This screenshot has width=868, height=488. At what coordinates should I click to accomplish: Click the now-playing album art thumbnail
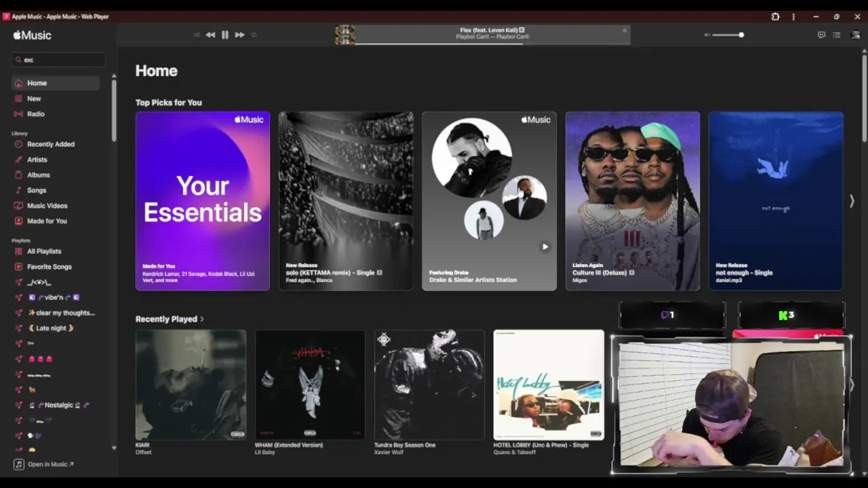click(344, 35)
